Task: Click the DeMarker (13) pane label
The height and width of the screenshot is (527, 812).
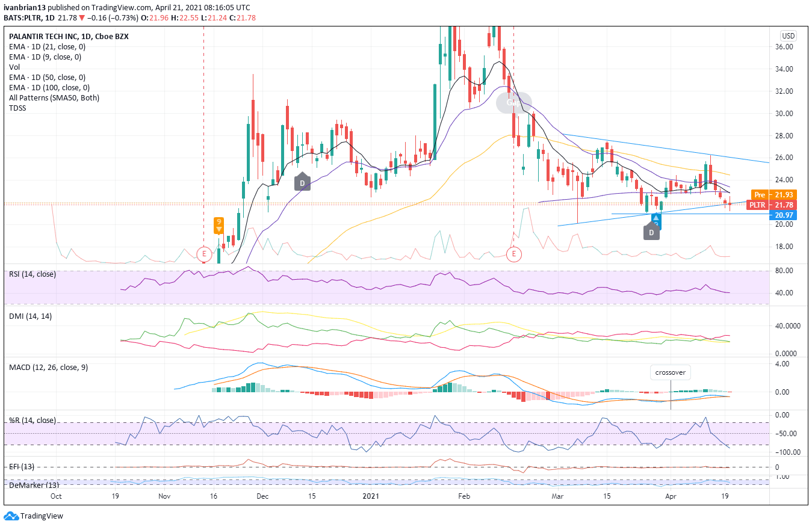Action: (33, 485)
